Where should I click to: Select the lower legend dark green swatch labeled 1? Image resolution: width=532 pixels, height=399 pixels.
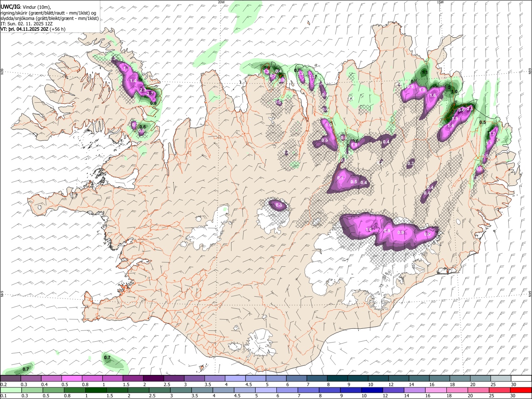tap(96, 390)
